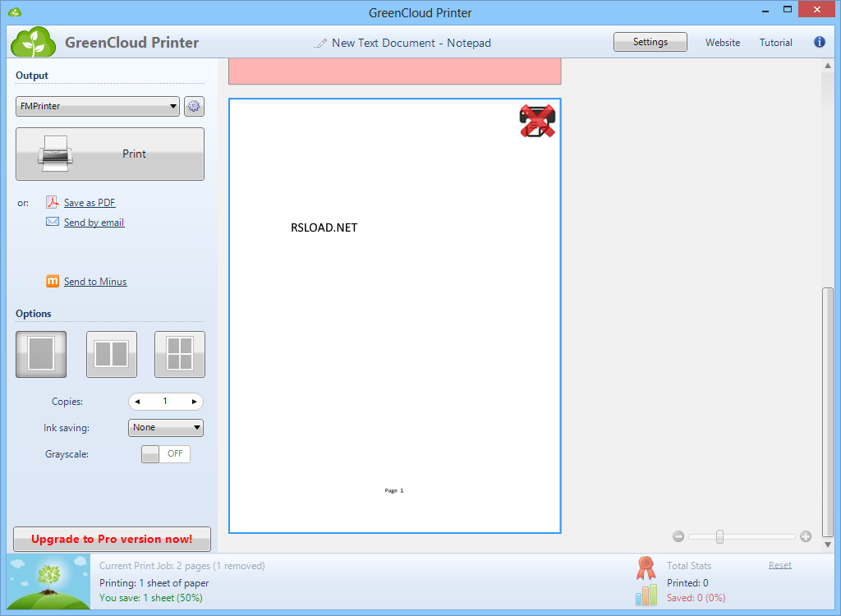Reset the Total Stats counter

779,564
